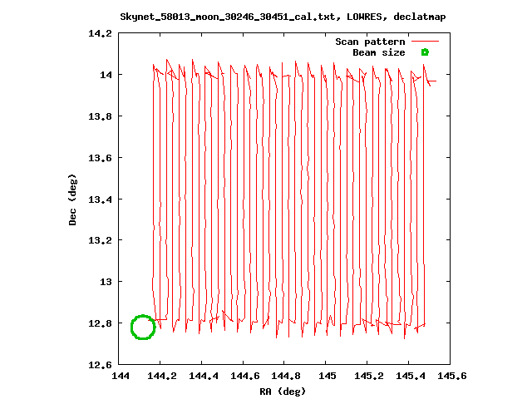Click the green beam size circle in the plot
This screenshot has width=532, height=399.
pyautogui.click(x=143, y=327)
